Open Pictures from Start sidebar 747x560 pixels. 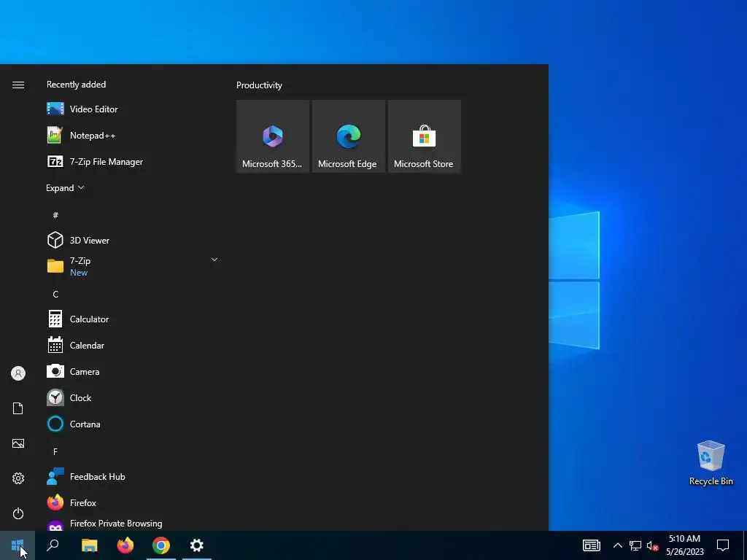click(18, 443)
